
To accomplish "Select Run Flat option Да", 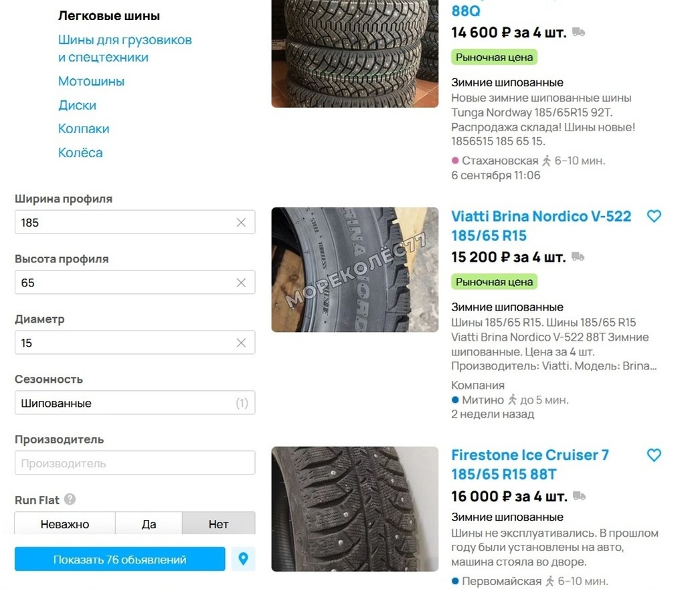I will tap(149, 524).
